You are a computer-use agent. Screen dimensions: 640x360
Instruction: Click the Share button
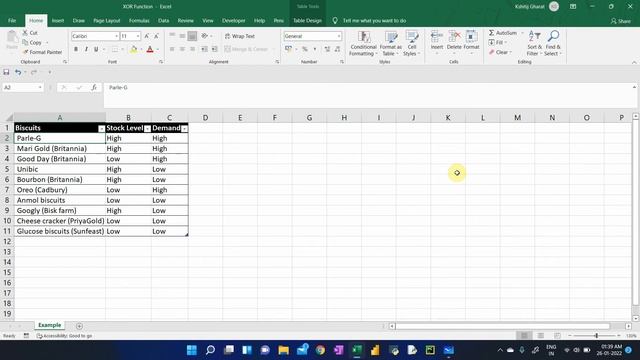pyautogui.click(x=621, y=21)
